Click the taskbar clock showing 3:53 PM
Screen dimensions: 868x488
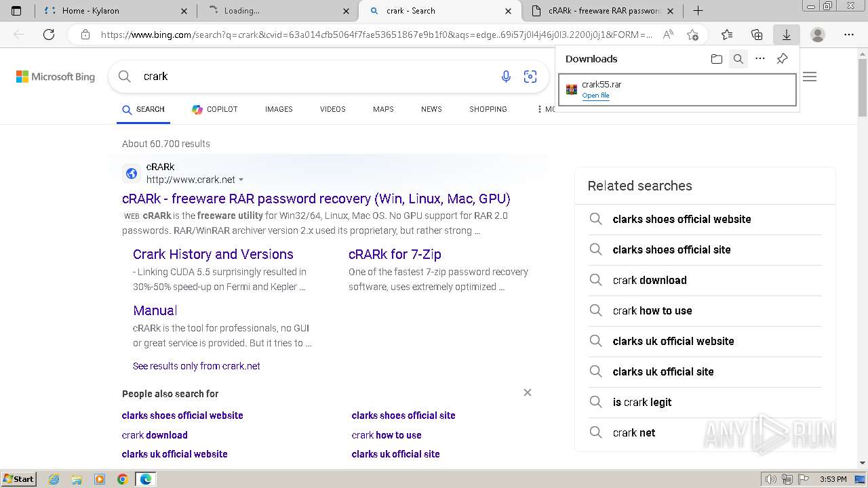click(x=833, y=479)
